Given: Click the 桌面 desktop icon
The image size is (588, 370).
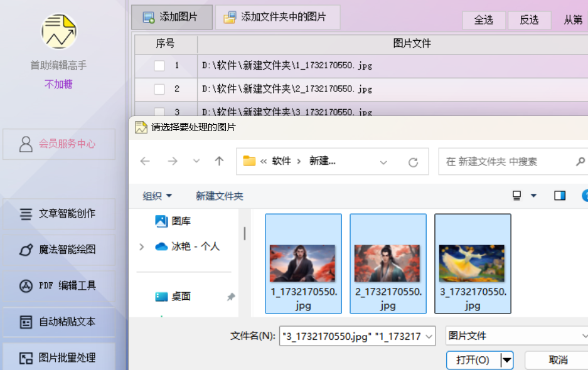Looking at the screenshot, I should [x=161, y=297].
